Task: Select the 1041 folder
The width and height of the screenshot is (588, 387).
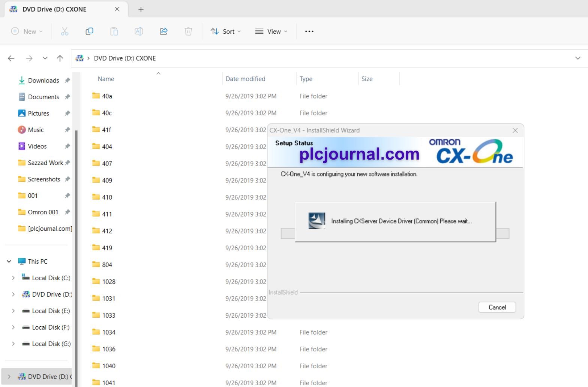Action: [x=109, y=383]
